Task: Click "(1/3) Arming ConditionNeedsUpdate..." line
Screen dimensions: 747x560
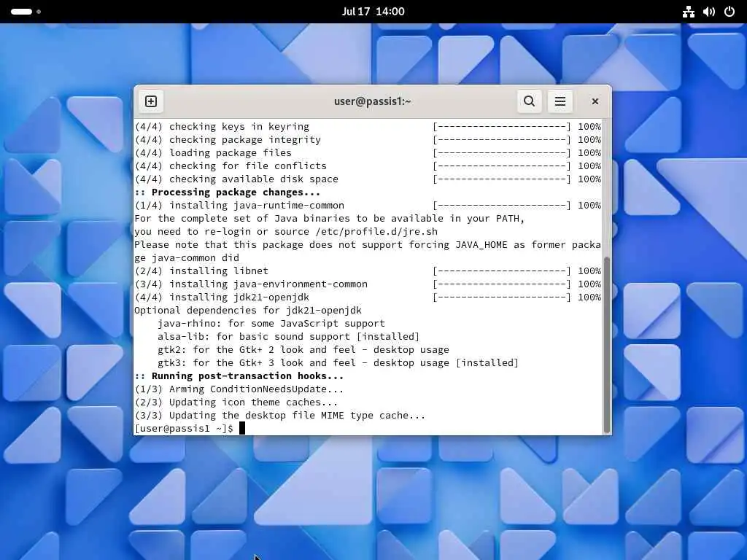Action: point(239,389)
